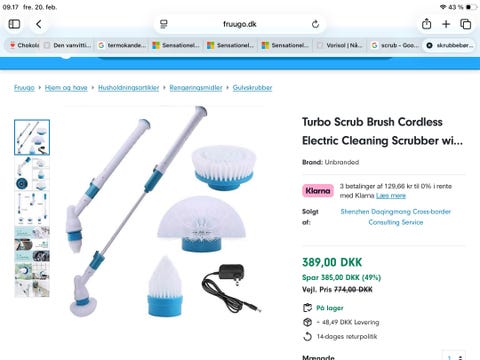Screen dimensions: 480x360
Task: Follow the Rengøringsmidler breadcrumb link
Action: 196,88
